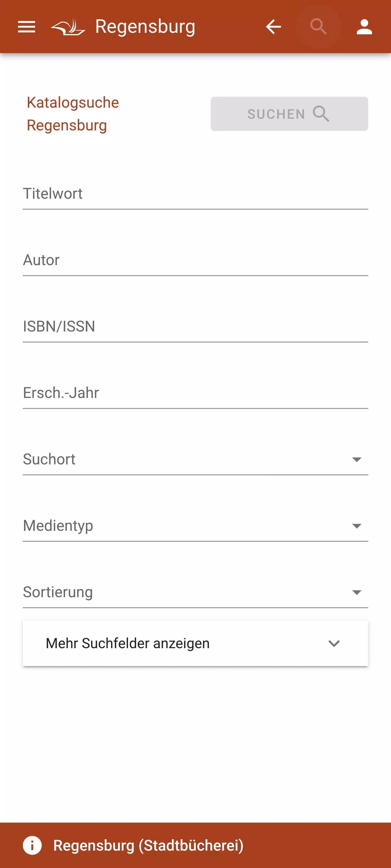Go back using the header arrow

pyautogui.click(x=273, y=27)
